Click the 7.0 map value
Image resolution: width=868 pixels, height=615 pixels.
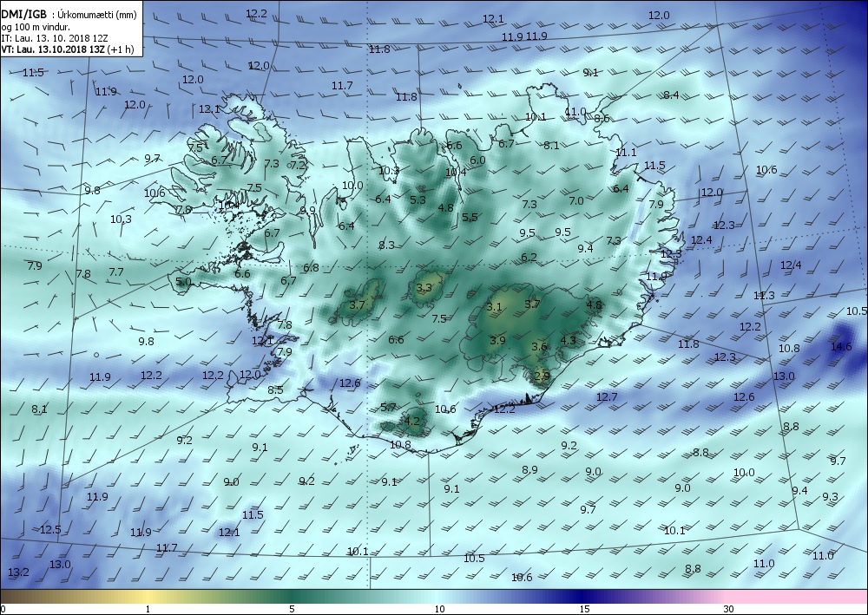click(576, 200)
